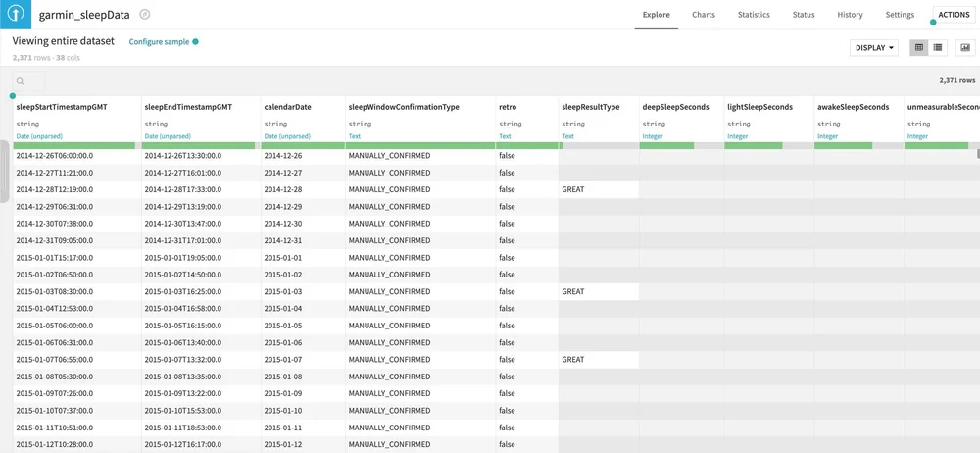This screenshot has height=453, width=980.
Task: Select the sleepEndTimestampGMT column header
Action: tap(188, 107)
